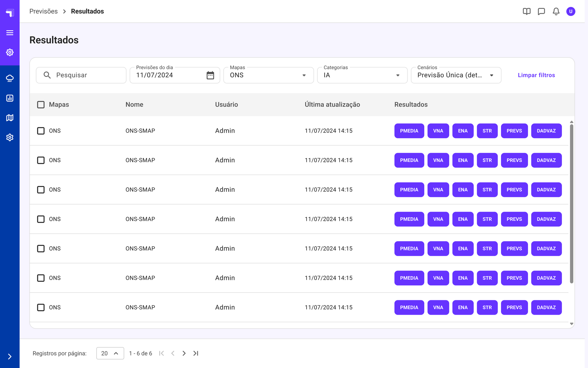Change records per page selector
This screenshot has width=588, height=368.
pos(110,353)
